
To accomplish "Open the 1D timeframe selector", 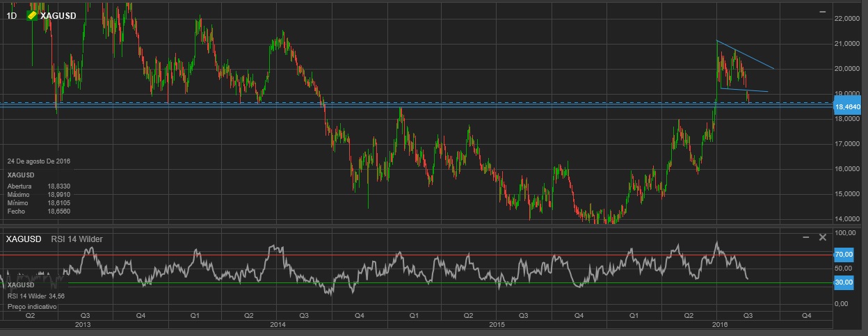I will pyautogui.click(x=12, y=15).
